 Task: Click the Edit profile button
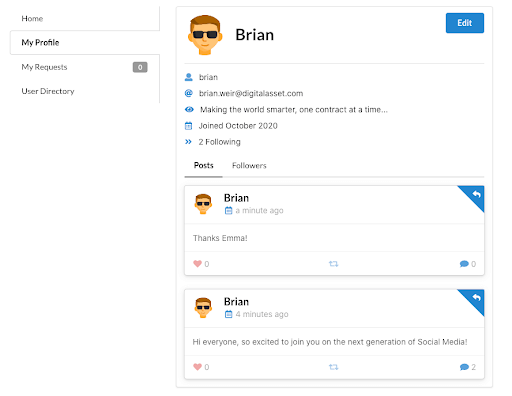(465, 23)
